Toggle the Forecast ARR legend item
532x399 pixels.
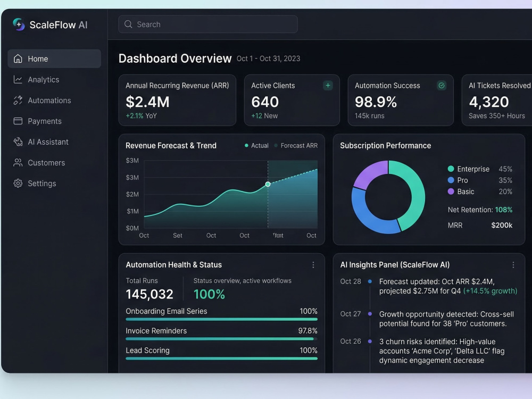coord(295,146)
